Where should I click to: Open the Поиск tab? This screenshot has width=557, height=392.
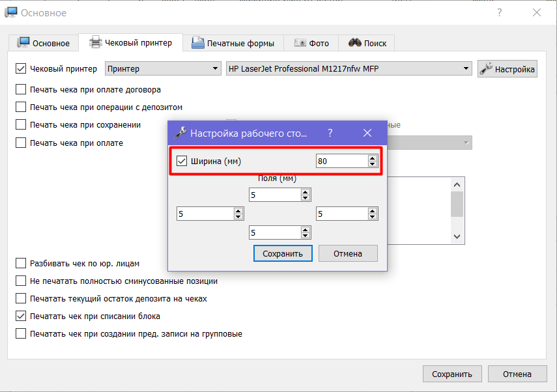367,44
